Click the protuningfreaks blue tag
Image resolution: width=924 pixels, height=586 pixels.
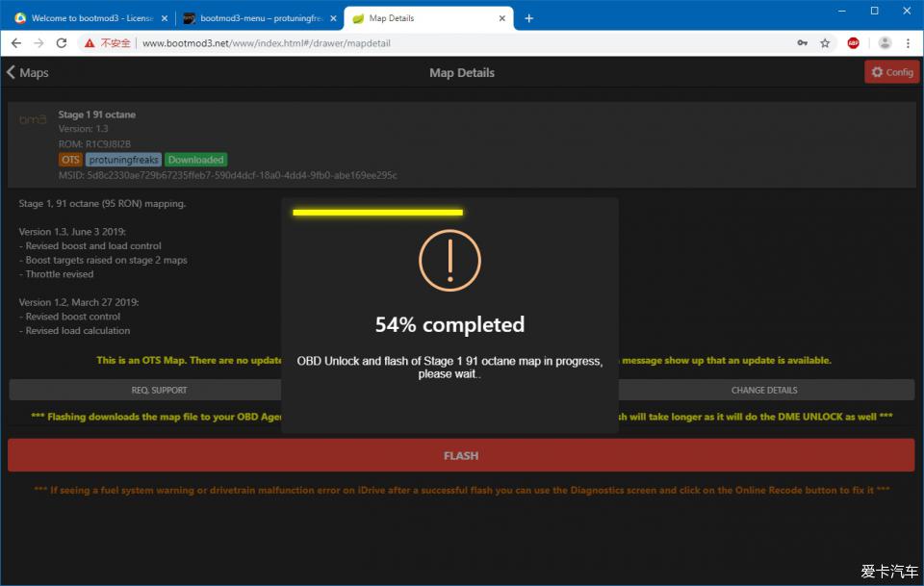click(124, 160)
